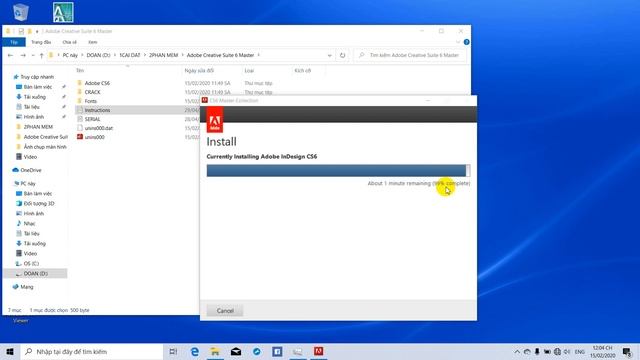This screenshot has width=640, height=360.
Task: Select 2PHAN MEM in address breadcrumb
Action: point(163,55)
